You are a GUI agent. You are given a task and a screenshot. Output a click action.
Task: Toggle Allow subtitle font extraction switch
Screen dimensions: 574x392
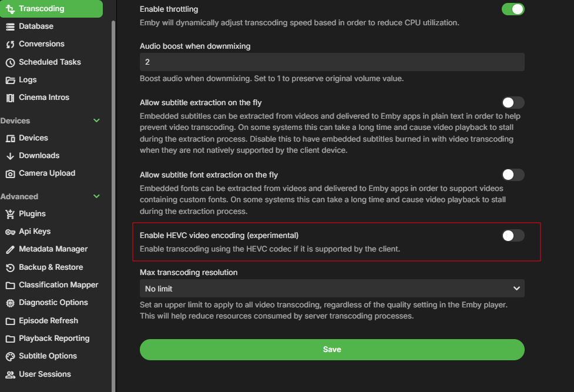click(513, 175)
